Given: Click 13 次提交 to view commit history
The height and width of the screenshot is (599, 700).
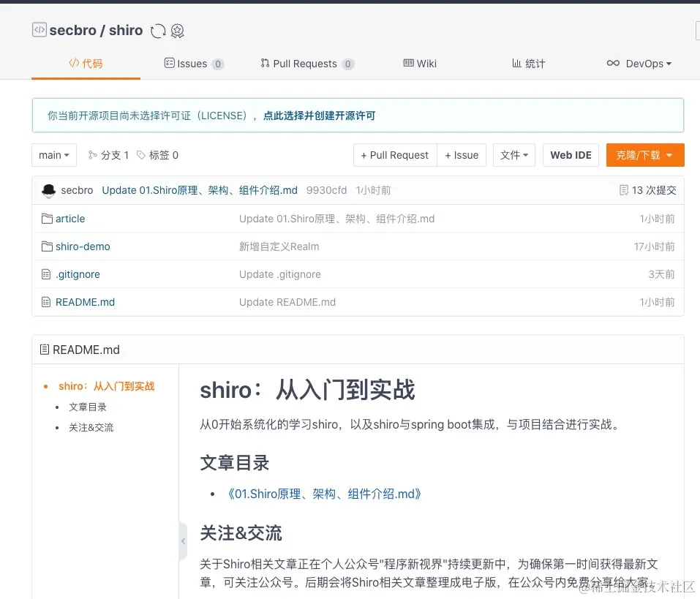Looking at the screenshot, I should coord(647,190).
